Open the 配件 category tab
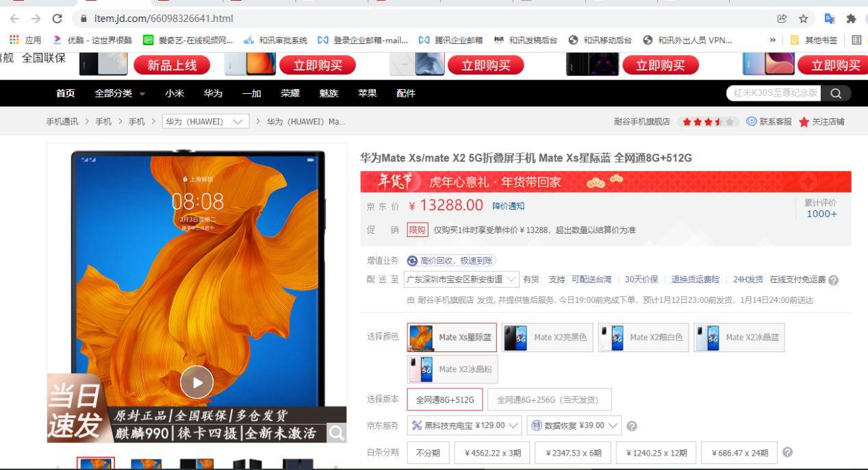 pos(406,93)
